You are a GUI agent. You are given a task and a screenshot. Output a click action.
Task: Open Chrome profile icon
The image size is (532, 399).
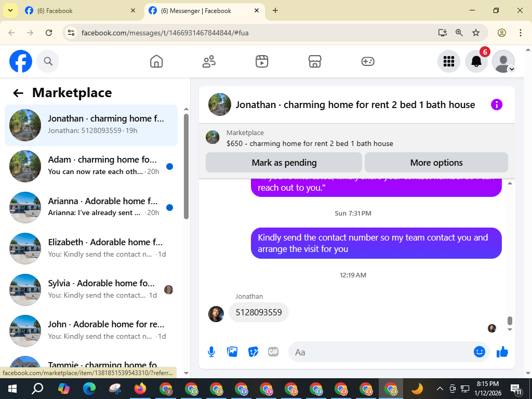point(502,33)
